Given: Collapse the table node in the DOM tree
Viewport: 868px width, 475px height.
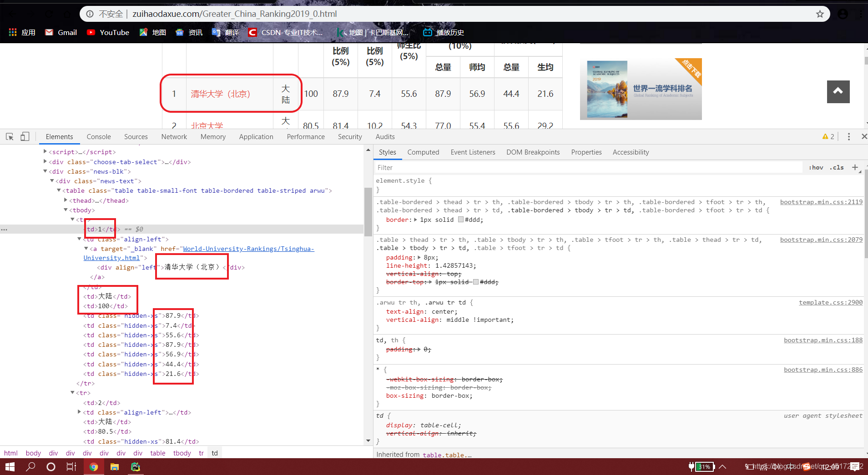Looking at the screenshot, I should click(59, 190).
